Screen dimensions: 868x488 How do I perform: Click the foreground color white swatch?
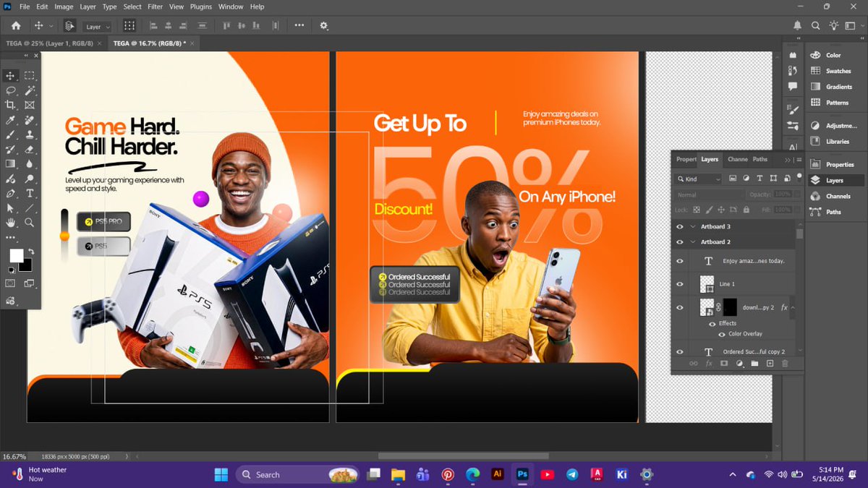[15, 255]
